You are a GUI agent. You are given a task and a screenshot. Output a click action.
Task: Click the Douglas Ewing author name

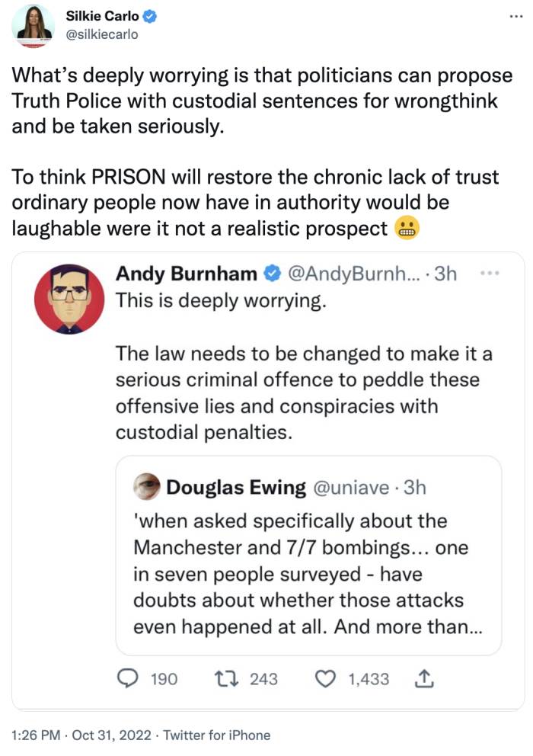pos(236,487)
